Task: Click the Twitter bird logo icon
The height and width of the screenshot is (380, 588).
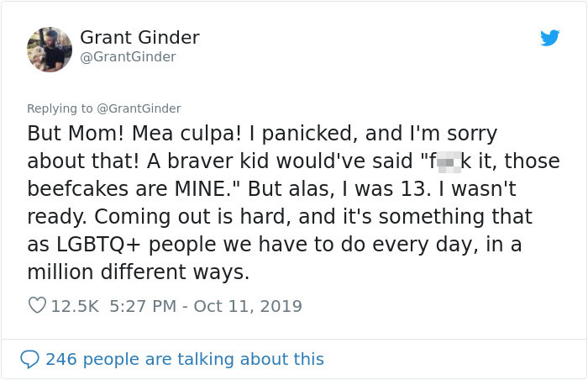Action: pos(549,38)
